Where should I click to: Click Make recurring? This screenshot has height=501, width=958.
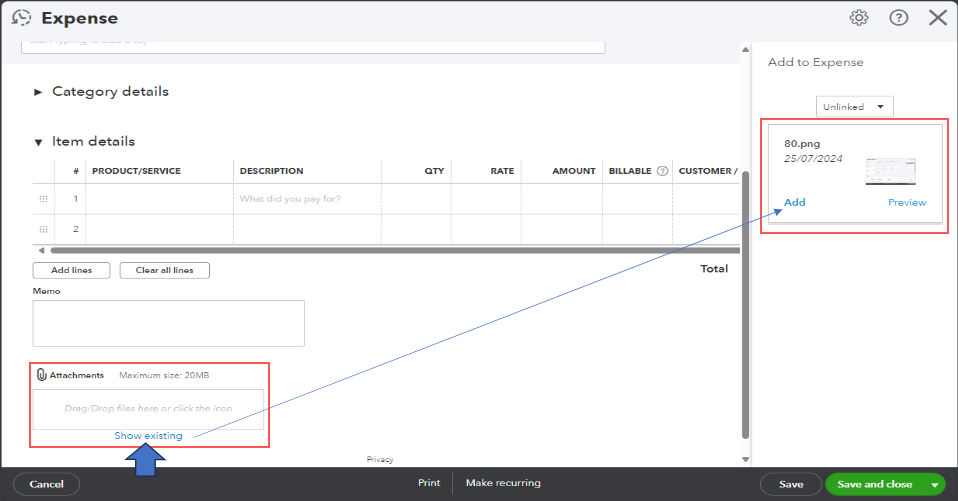[503, 483]
